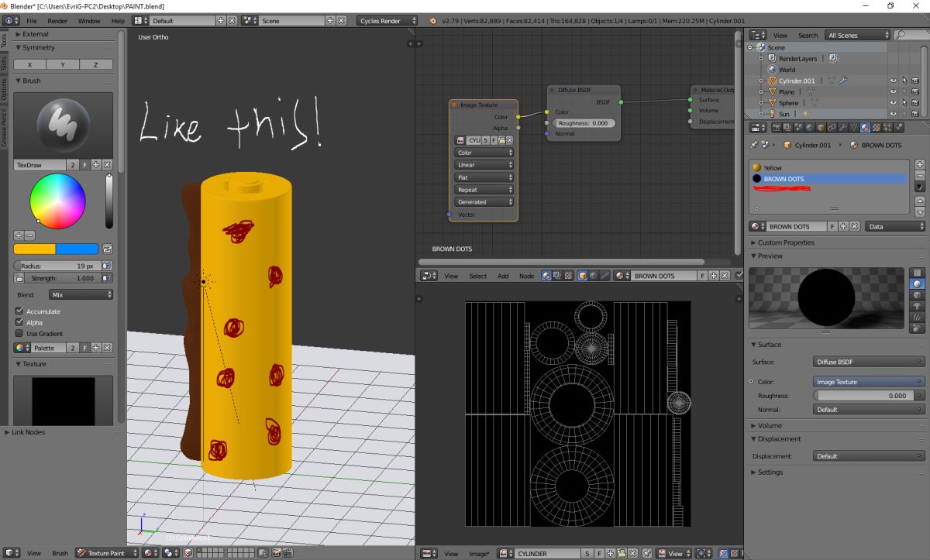
Task: Remove the selected material slot with minus
Action: [920, 175]
